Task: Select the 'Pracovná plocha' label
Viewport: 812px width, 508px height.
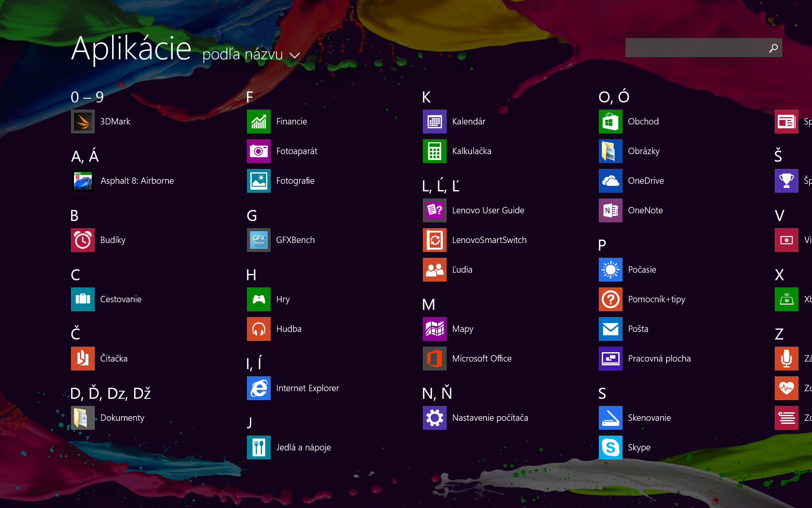Action: click(659, 359)
